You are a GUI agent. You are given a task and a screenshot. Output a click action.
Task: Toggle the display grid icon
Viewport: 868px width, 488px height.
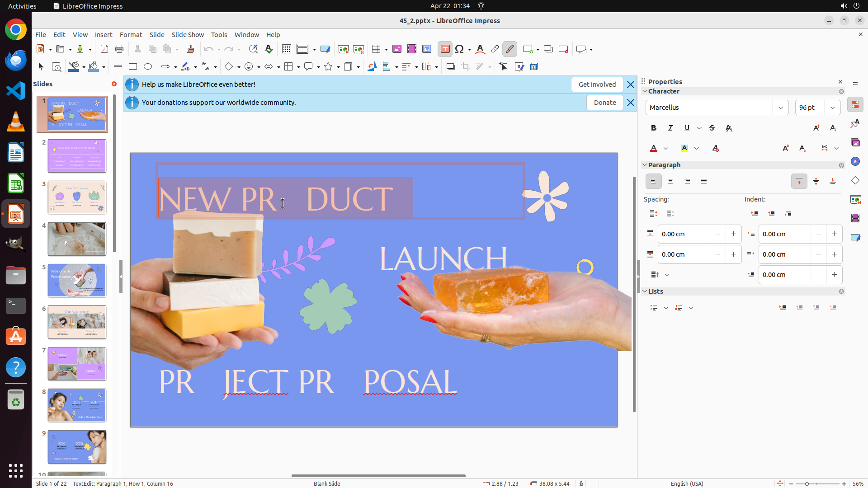(286, 49)
